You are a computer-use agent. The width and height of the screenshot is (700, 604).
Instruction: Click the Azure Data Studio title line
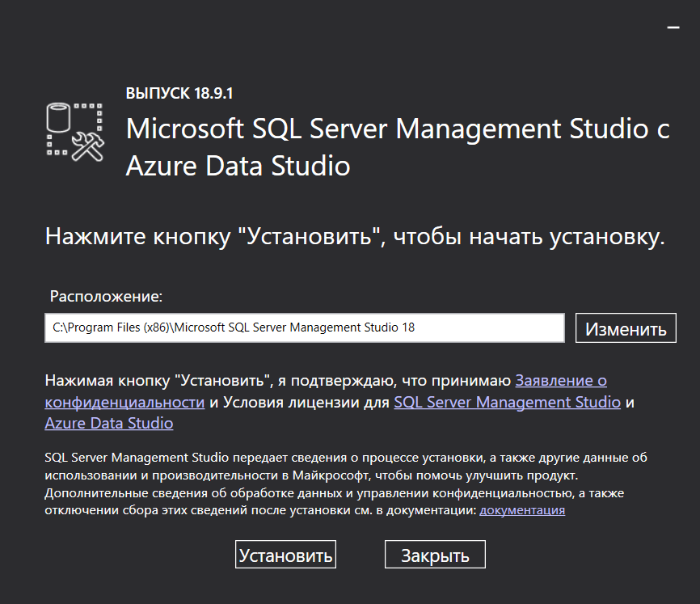pos(238,167)
